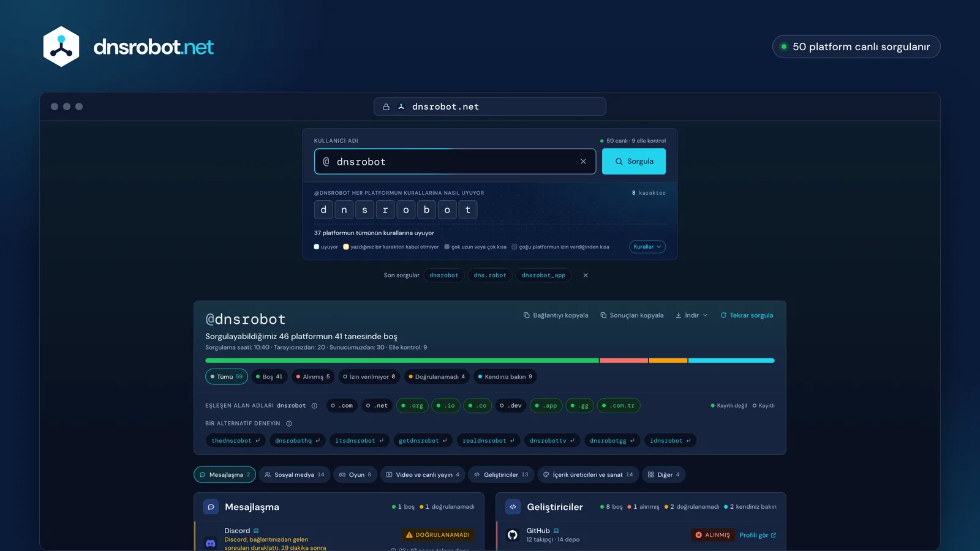Copy link via Bağlantıyı kopyala
Image resolution: width=980 pixels, height=551 pixels.
pyautogui.click(x=556, y=315)
